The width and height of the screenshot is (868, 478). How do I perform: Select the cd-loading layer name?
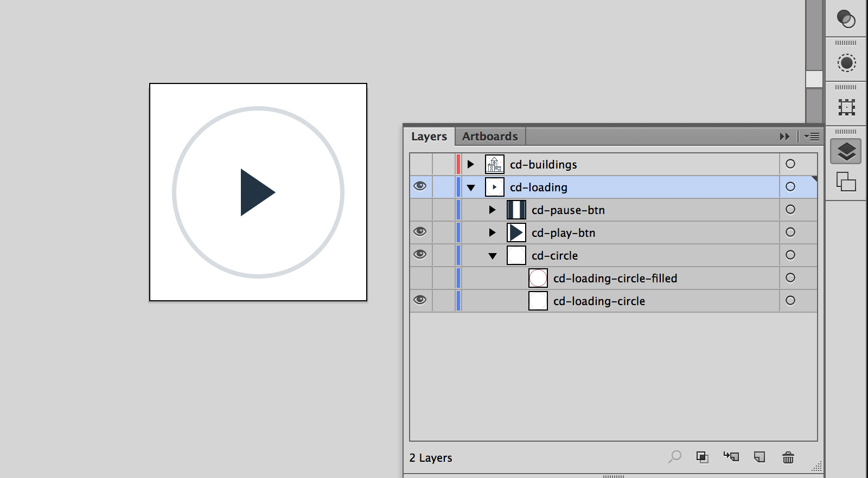pos(539,188)
